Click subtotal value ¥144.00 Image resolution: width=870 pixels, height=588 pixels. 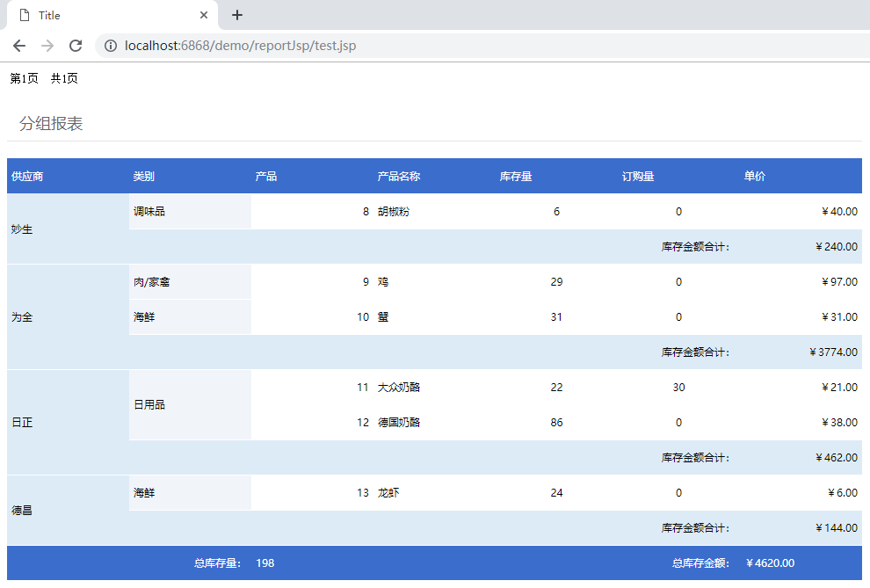[836, 527]
